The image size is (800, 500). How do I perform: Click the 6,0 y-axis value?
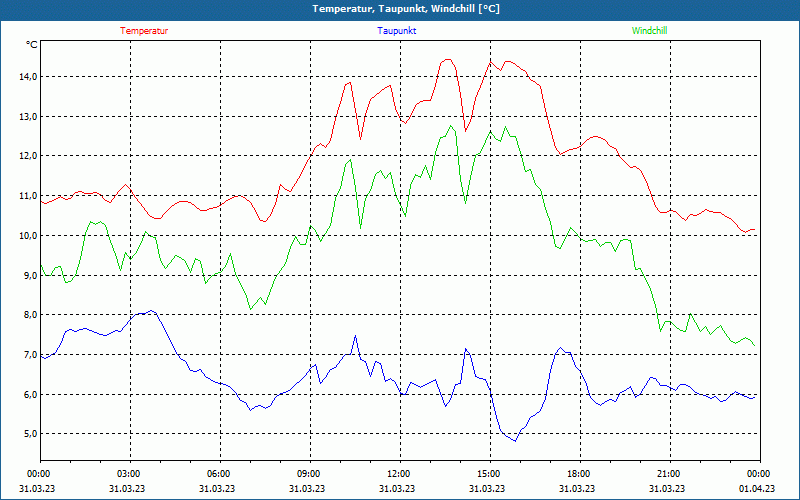[30, 394]
